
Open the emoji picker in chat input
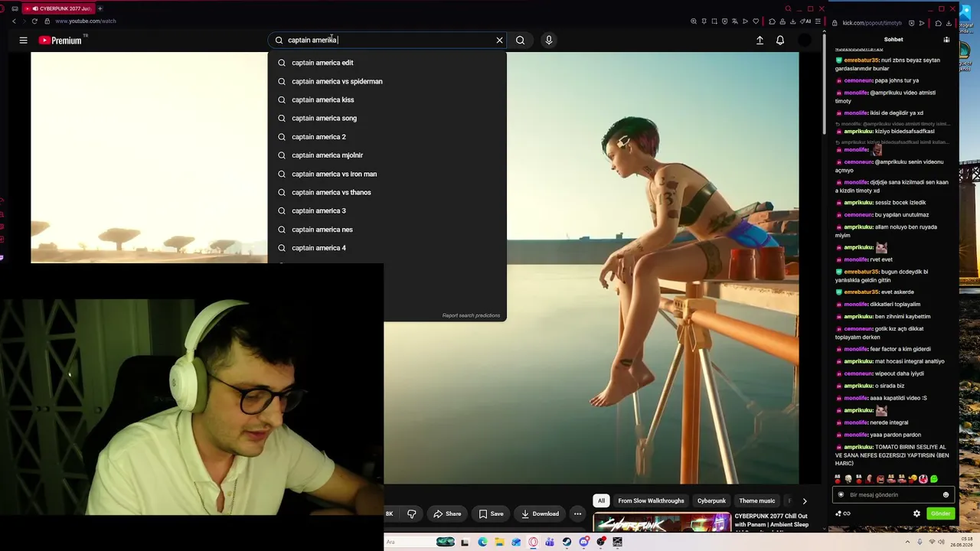click(946, 494)
